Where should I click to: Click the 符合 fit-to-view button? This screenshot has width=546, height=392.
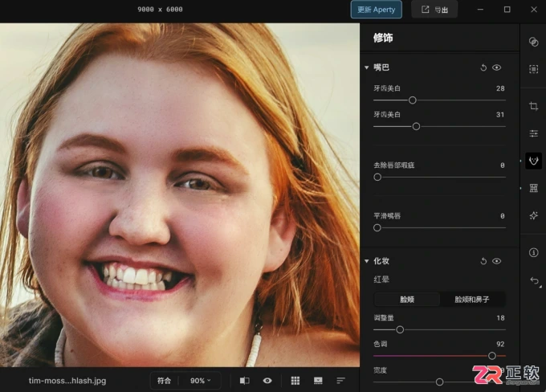(164, 381)
